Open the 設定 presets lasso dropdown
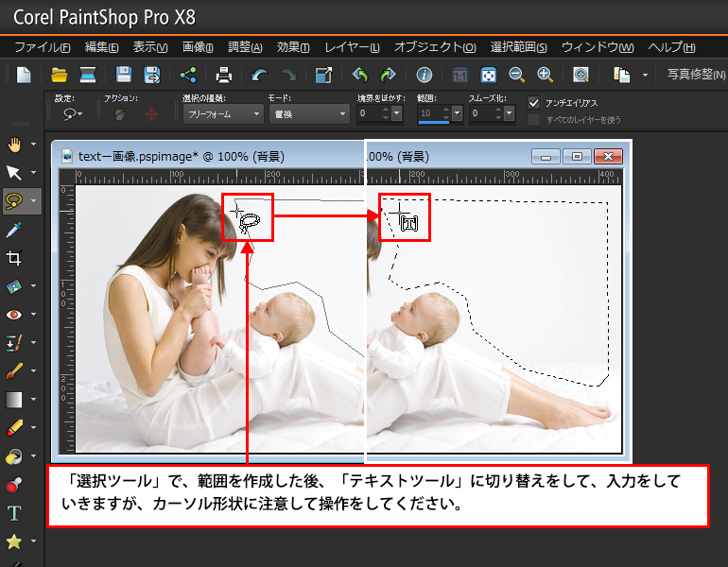The width and height of the screenshot is (728, 567). tap(73, 113)
